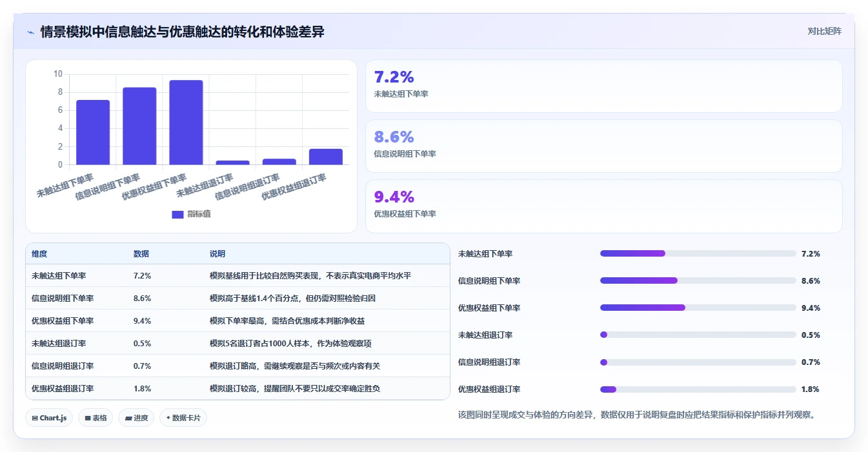The height and width of the screenshot is (452, 868).
Task: Click the Chart.js chip
Action: pos(50,418)
